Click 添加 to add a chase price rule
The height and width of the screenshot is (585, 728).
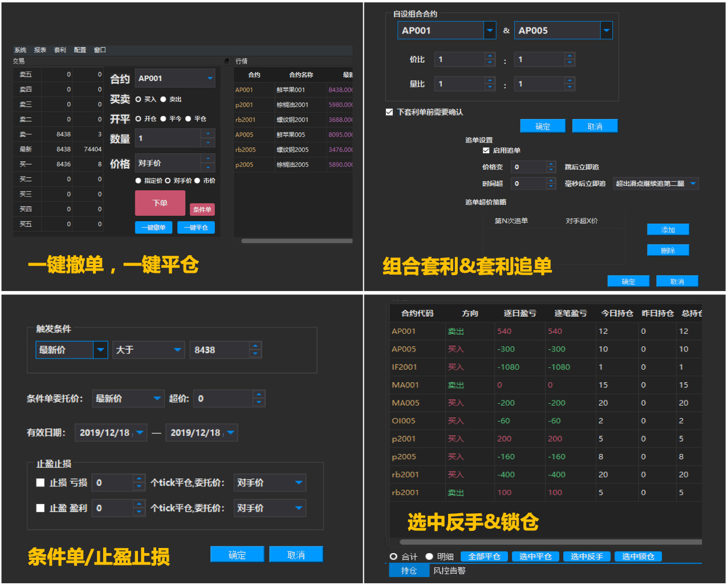tap(668, 230)
